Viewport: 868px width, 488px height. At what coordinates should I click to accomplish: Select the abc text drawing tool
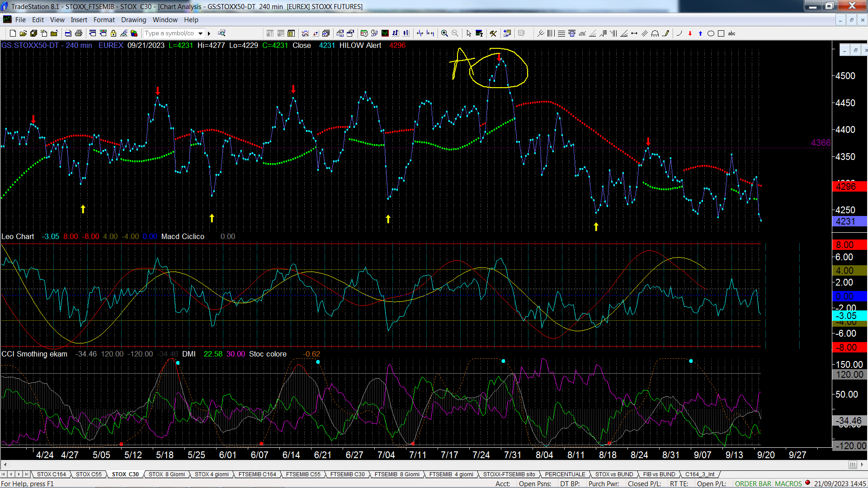[x=731, y=33]
